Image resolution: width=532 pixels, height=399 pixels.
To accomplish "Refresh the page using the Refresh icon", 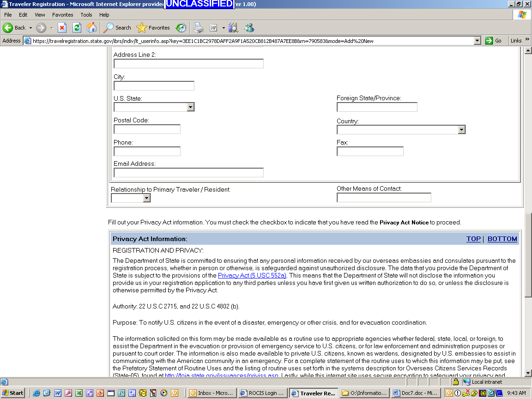I will coord(77,28).
